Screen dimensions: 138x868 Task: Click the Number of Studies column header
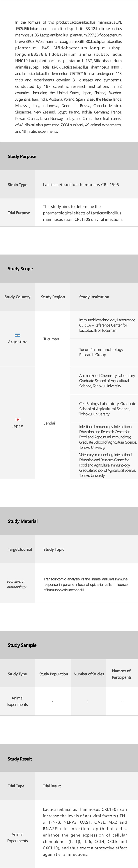tap(89, 674)
